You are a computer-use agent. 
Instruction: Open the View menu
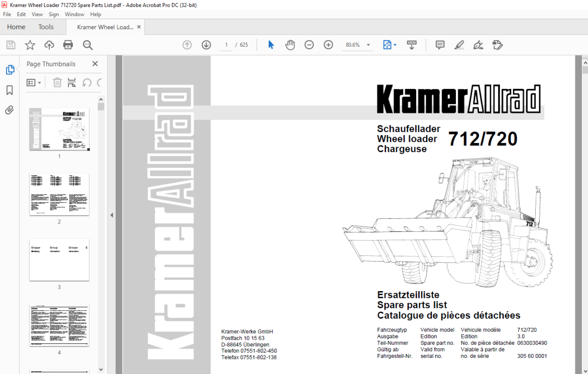[37, 14]
